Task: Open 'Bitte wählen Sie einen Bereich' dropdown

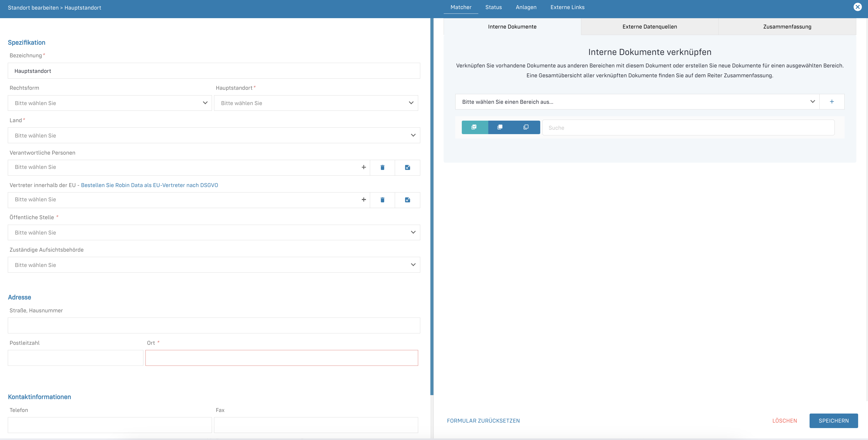Action: (x=637, y=102)
